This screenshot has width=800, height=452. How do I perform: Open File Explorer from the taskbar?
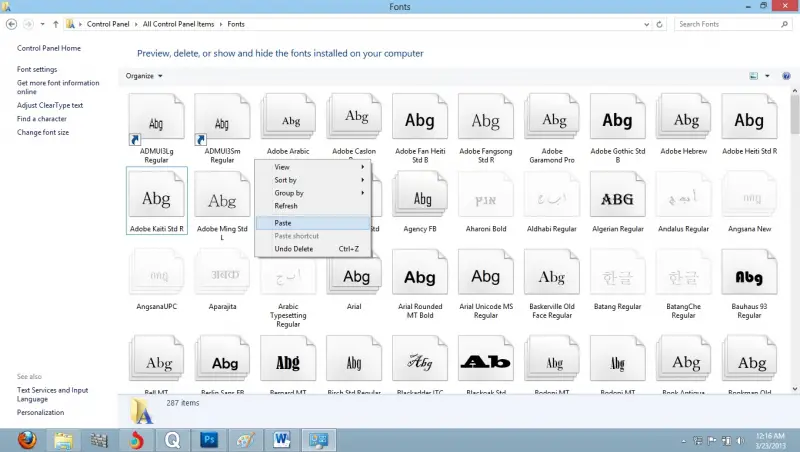click(63, 440)
